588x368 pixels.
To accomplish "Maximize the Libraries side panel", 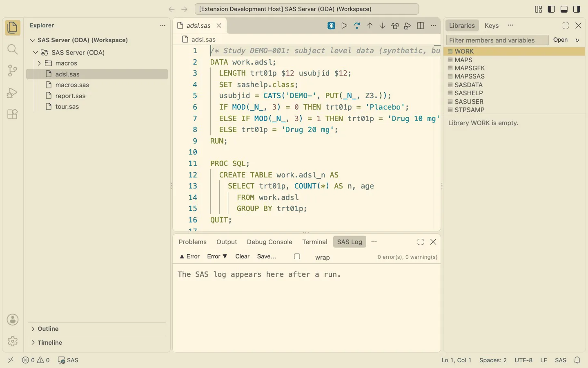I will [x=566, y=25].
